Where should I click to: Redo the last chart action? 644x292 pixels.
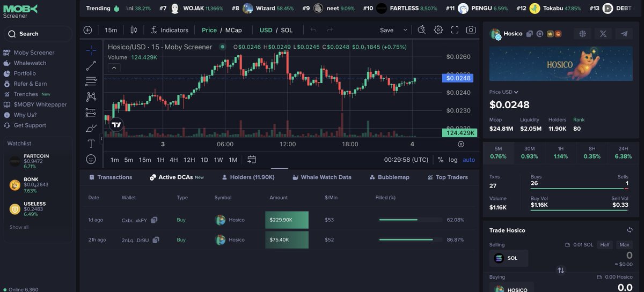(330, 30)
